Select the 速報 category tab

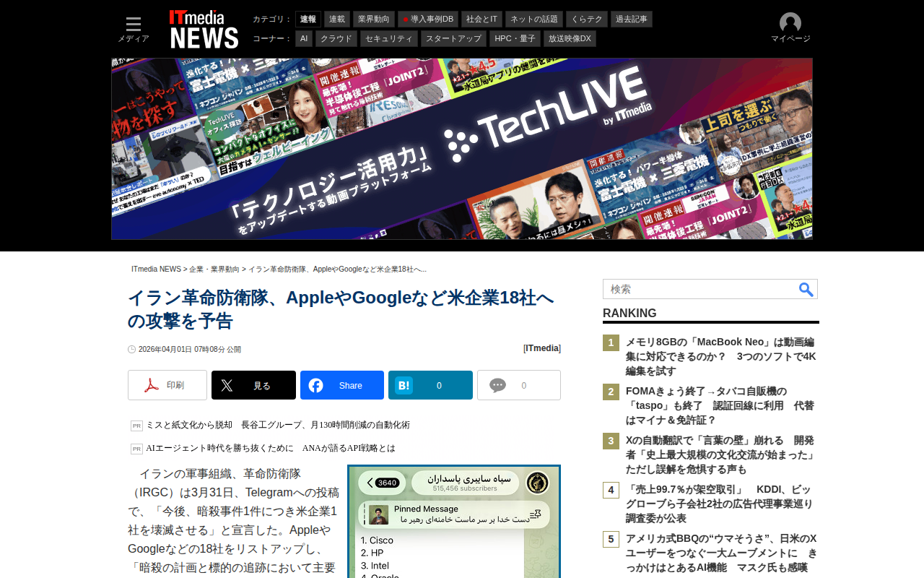(308, 19)
